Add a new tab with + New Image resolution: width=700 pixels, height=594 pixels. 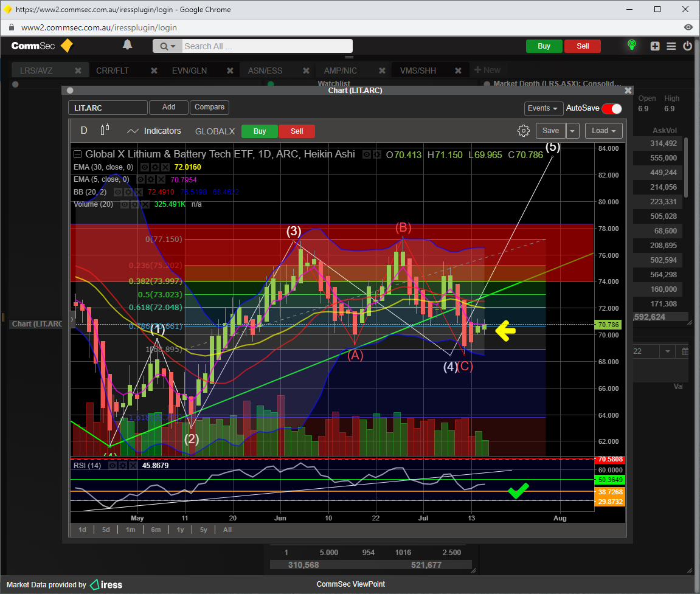(x=487, y=70)
